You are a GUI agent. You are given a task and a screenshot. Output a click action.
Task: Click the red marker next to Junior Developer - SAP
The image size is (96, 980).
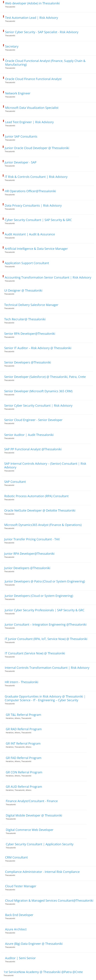pos(3,161)
